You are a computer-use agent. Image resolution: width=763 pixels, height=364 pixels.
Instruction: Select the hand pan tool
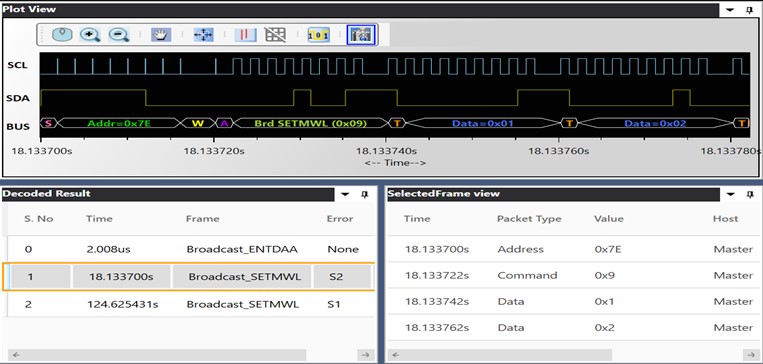click(161, 35)
